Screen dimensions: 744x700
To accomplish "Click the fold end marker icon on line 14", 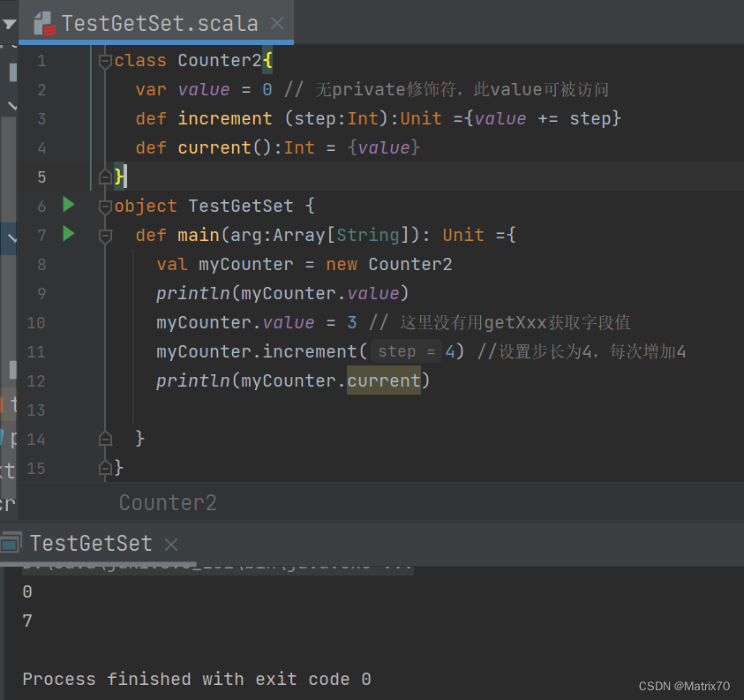I will click(x=105, y=439).
